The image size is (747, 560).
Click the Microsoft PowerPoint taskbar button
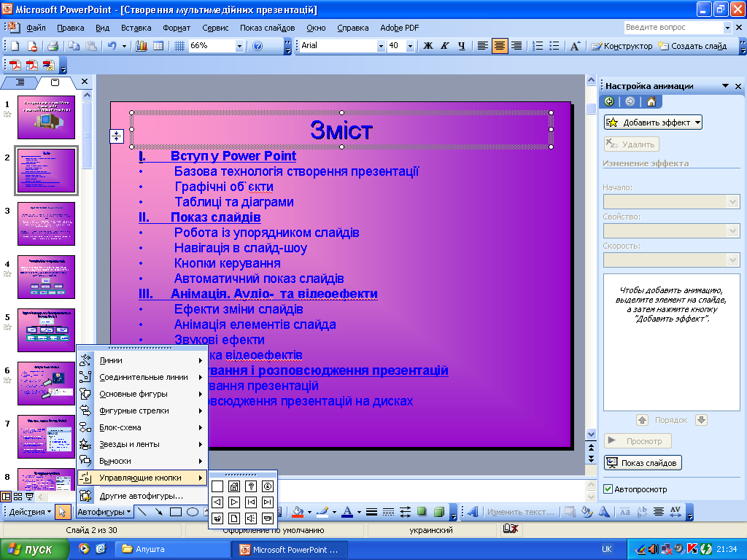289,550
